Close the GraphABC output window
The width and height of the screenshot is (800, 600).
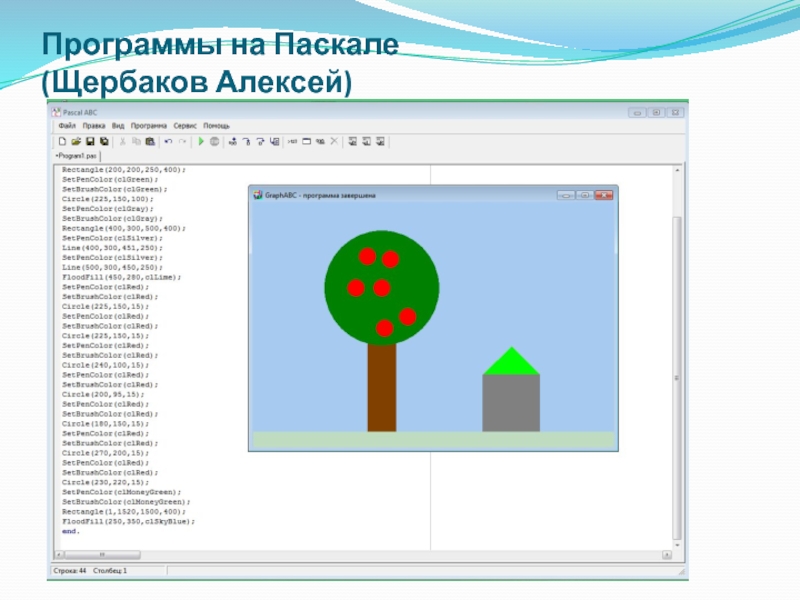[602, 196]
